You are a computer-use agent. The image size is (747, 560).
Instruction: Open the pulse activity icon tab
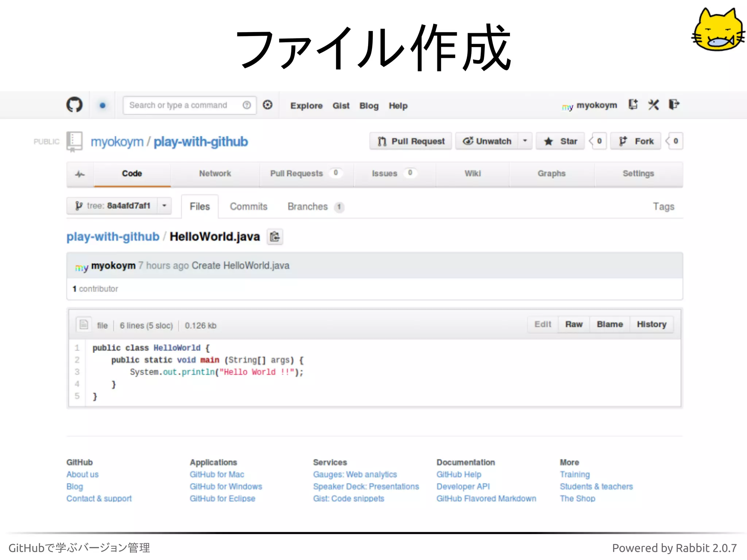(80, 174)
